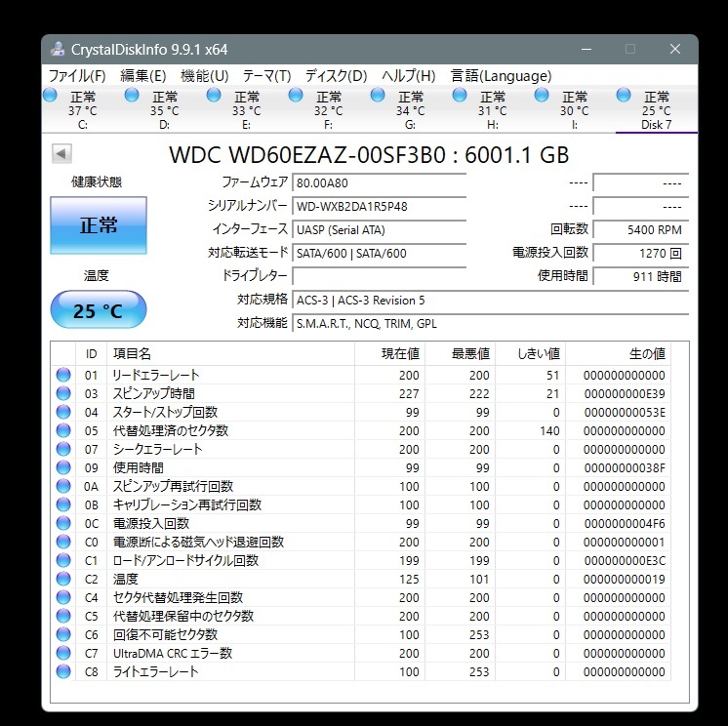The height and width of the screenshot is (726, 728).
Task: Click the empty ドライブレター field
Action: pyautogui.click(x=380, y=276)
